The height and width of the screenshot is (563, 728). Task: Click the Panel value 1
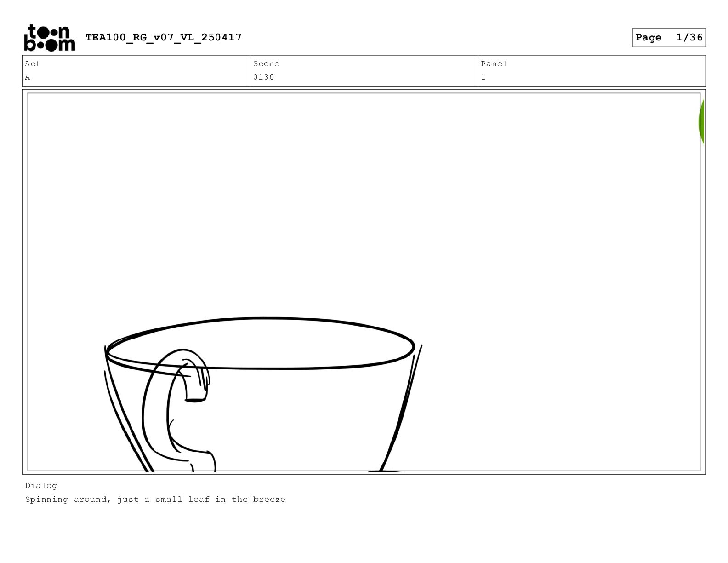[x=483, y=77]
